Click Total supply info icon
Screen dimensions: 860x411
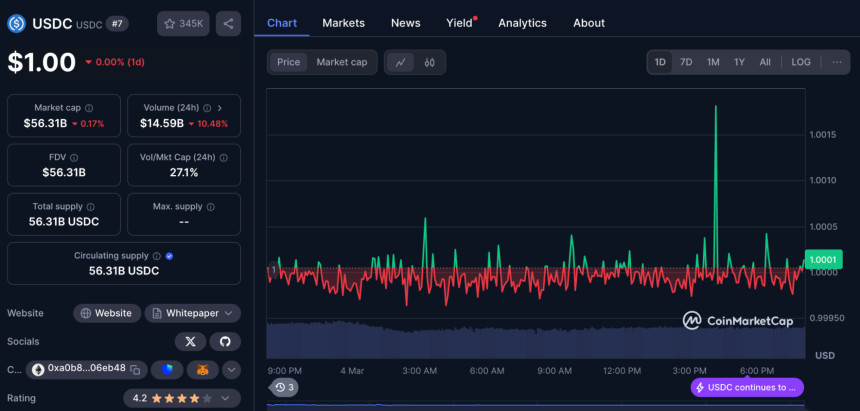(x=90, y=207)
